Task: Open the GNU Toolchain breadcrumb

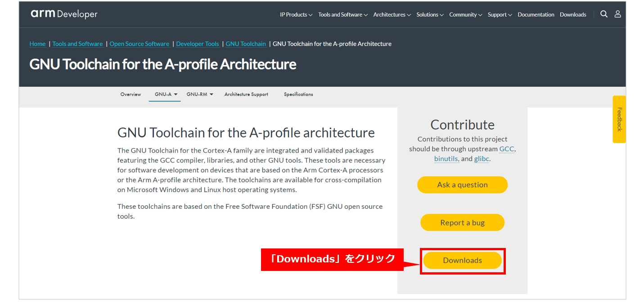Action: 246,44
